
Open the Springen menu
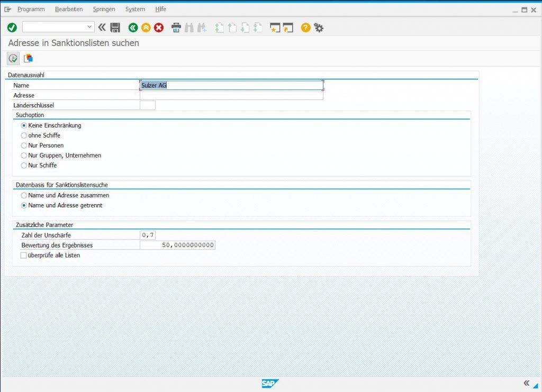coord(104,9)
